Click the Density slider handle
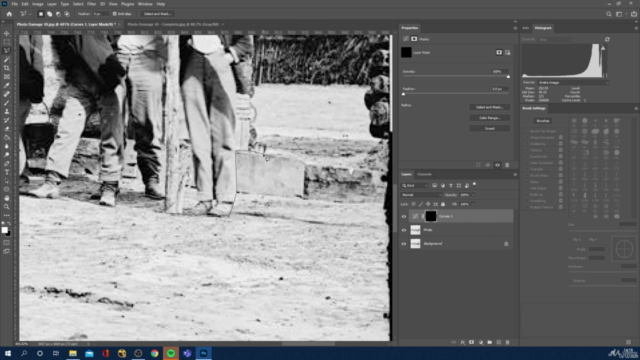 pos(508,77)
